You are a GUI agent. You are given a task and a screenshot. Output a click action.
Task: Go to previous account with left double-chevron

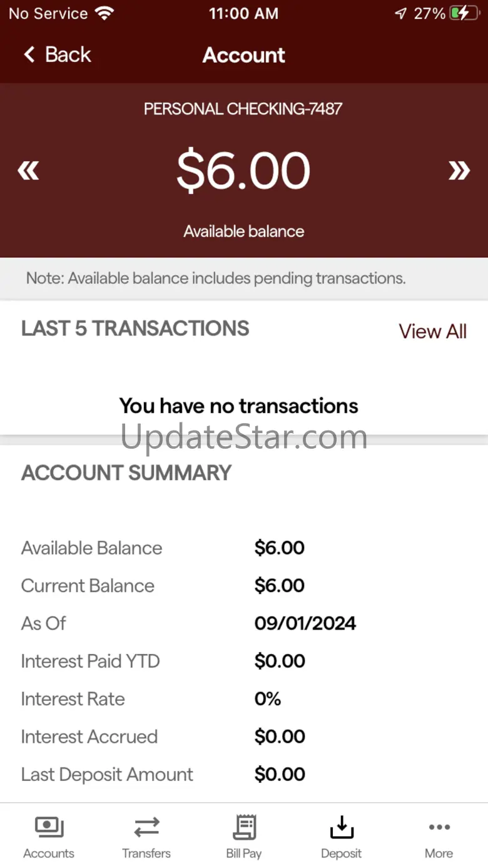(28, 170)
